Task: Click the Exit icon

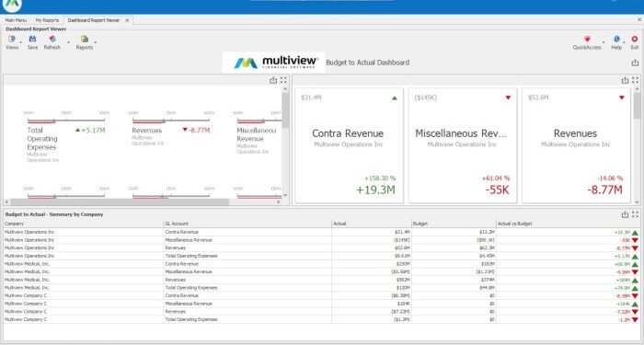Action: 635,40
